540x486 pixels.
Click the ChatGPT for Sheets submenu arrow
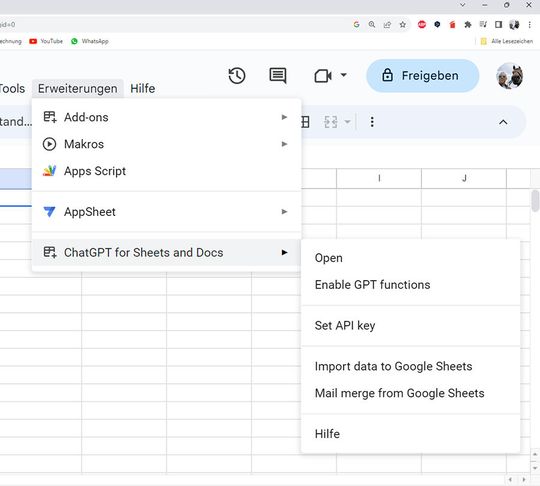coord(284,252)
